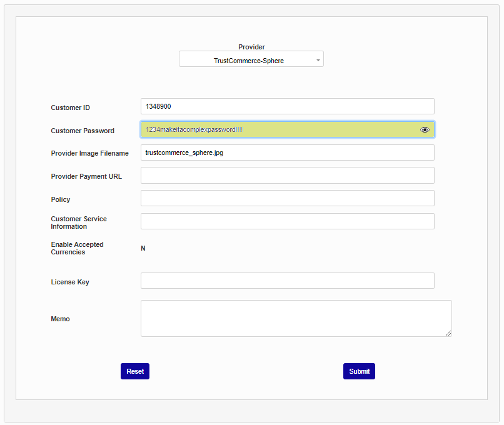
Task: Click the Customer Service Information field
Action: 287,222
